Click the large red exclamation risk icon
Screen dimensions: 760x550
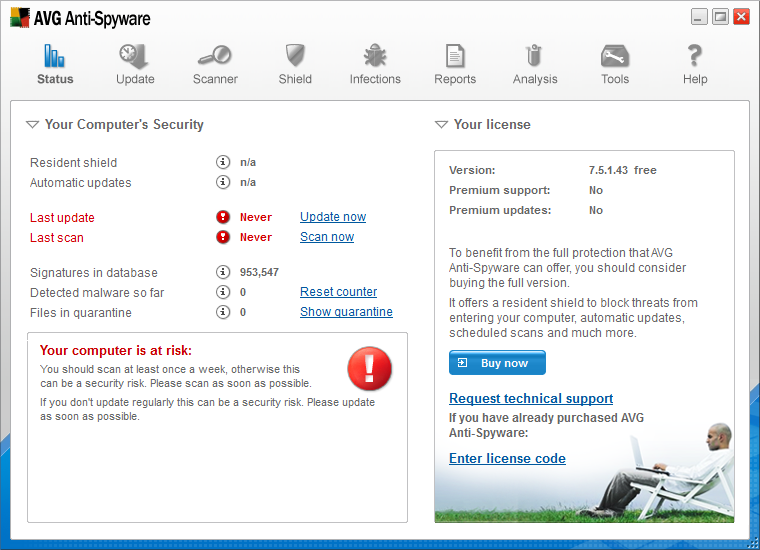pos(369,368)
